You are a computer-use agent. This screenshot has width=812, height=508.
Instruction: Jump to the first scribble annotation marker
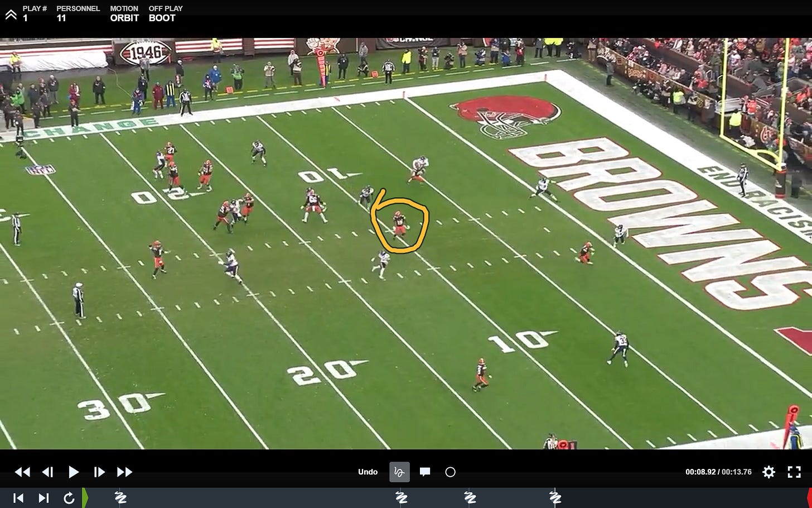click(x=120, y=497)
